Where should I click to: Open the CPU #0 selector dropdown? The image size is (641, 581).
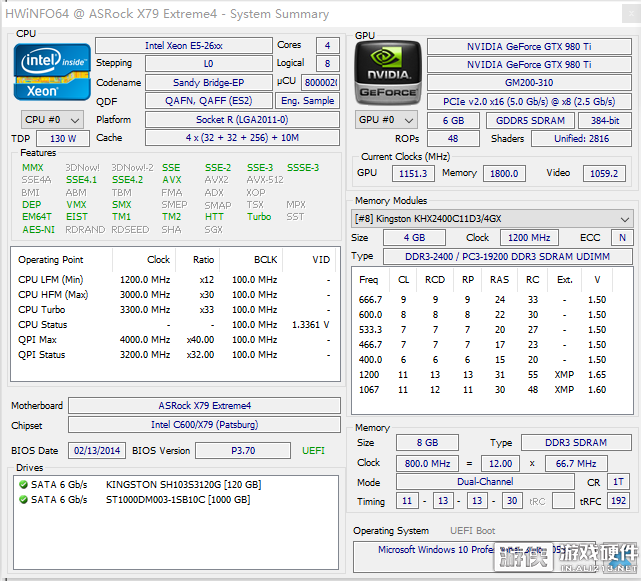point(52,120)
